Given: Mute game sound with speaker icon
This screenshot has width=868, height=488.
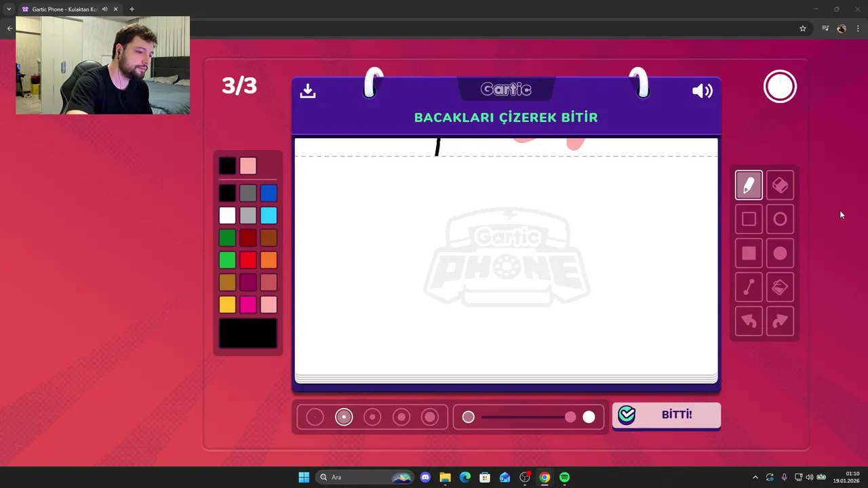Looking at the screenshot, I should pyautogui.click(x=702, y=91).
